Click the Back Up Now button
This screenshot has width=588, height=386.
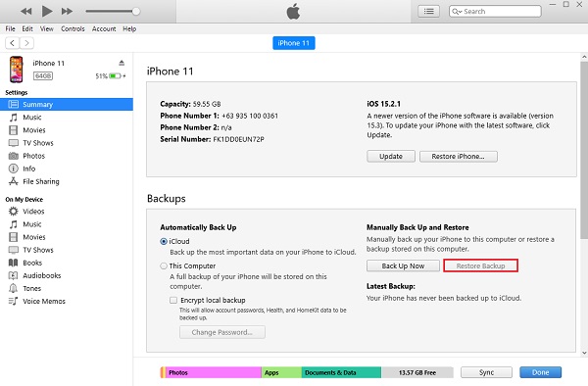pyautogui.click(x=403, y=265)
